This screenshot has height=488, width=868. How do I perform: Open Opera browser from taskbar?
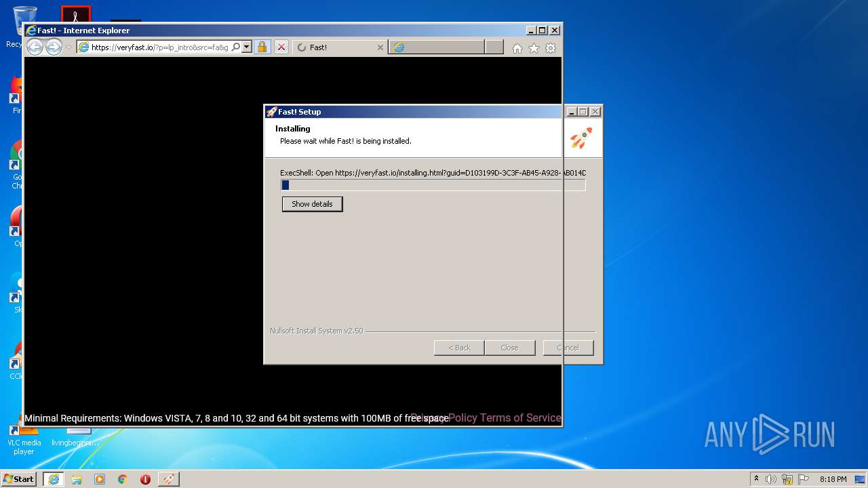(x=145, y=479)
